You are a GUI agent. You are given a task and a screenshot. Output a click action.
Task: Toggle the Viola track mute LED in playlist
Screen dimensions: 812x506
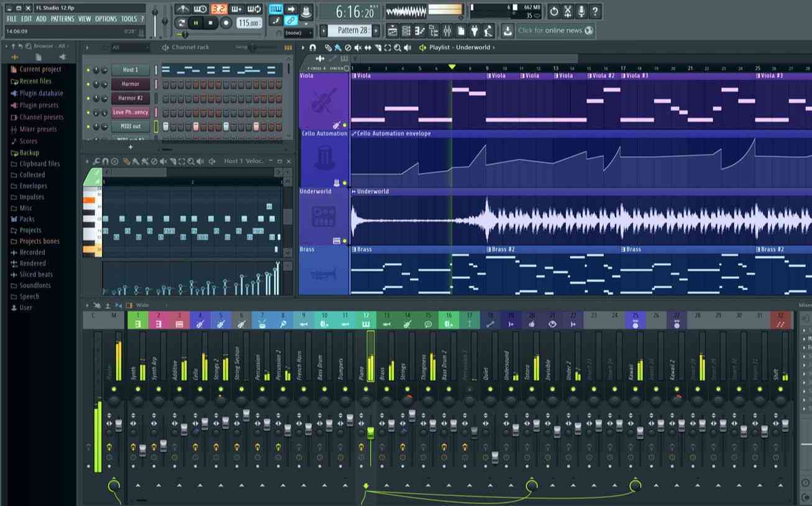tap(345, 125)
